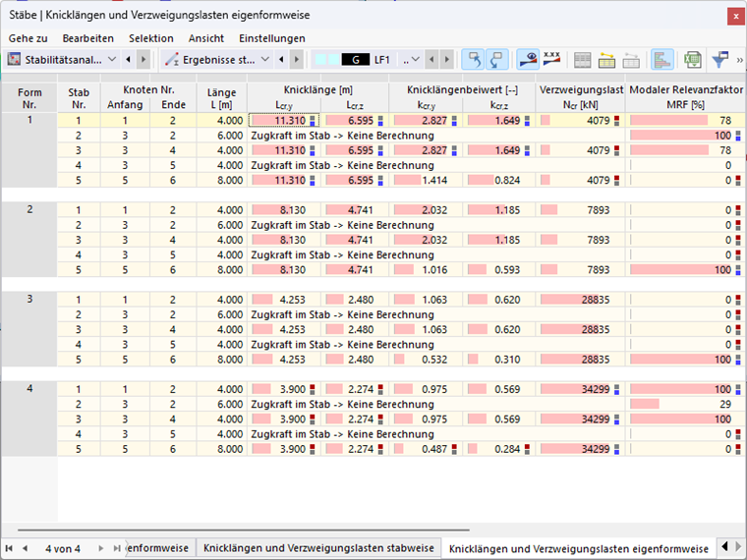Click the Länge L [m] column header
Screen dimensions: 747x560
click(221, 98)
